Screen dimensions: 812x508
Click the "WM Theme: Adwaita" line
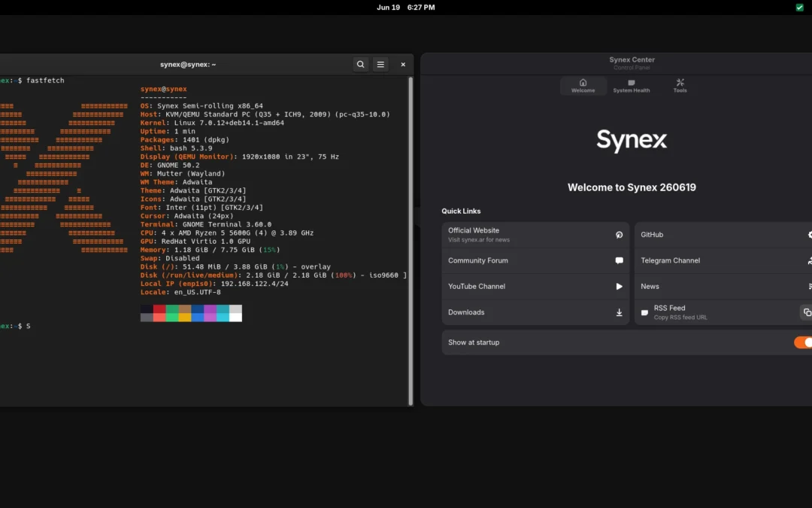click(x=176, y=182)
